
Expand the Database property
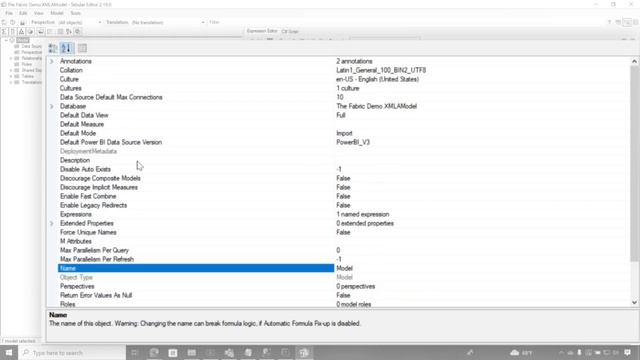52,106
